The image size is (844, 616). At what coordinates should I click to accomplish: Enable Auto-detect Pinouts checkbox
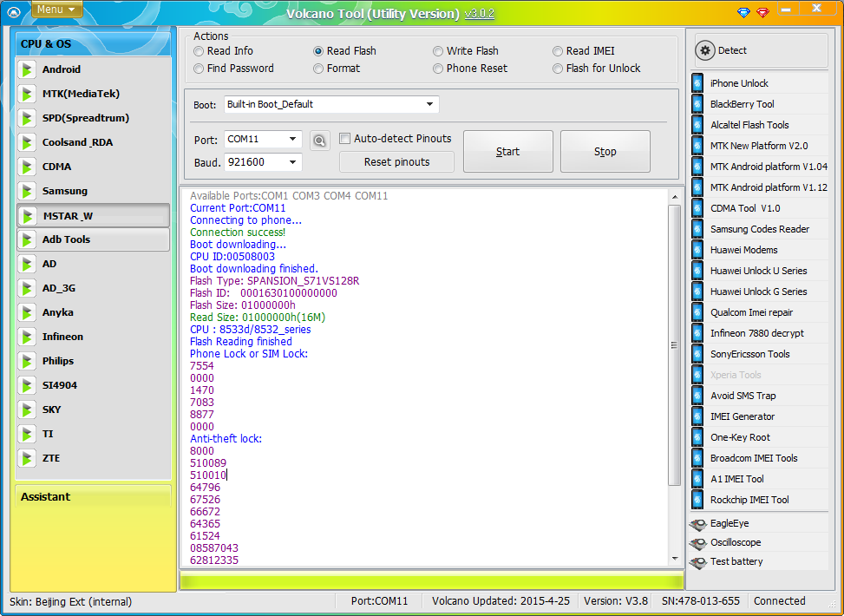[344, 139]
